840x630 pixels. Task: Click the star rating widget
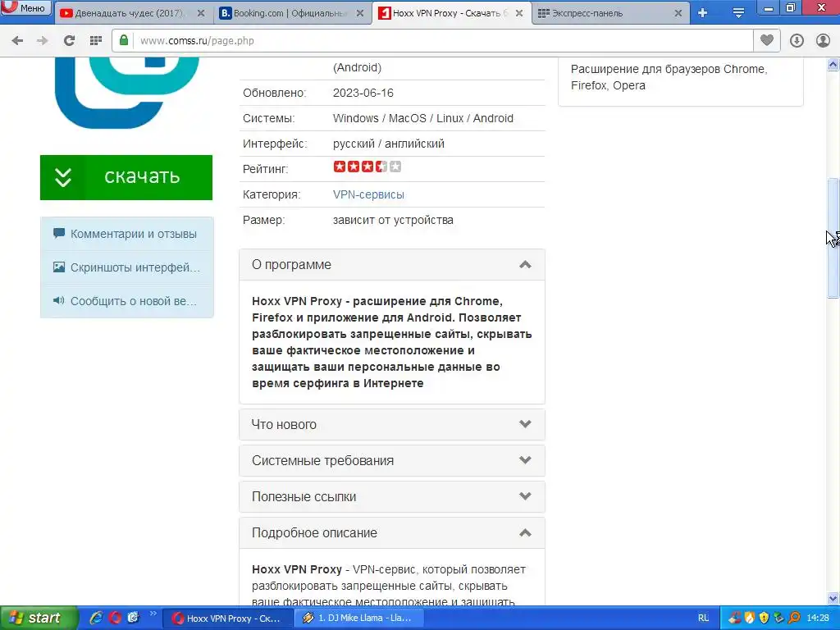pyautogui.click(x=367, y=167)
